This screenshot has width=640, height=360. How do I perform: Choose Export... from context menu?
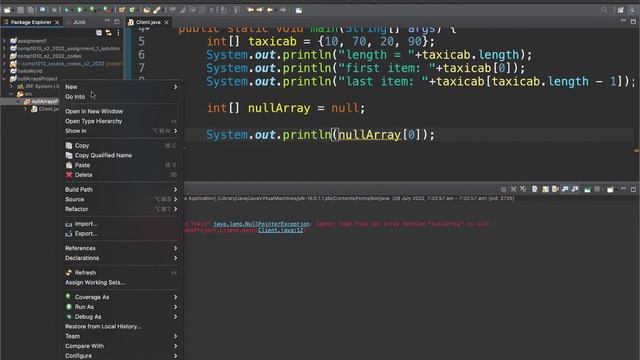[121, 233]
